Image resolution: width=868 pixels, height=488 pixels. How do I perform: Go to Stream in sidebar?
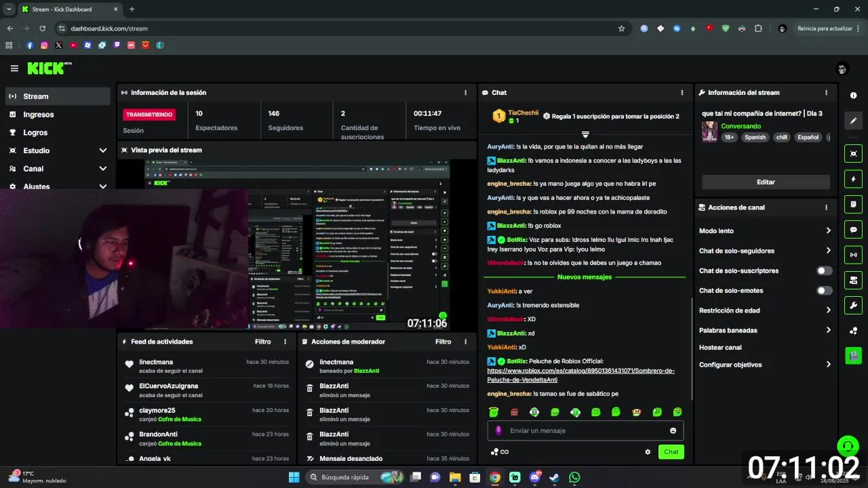(58, 96)
